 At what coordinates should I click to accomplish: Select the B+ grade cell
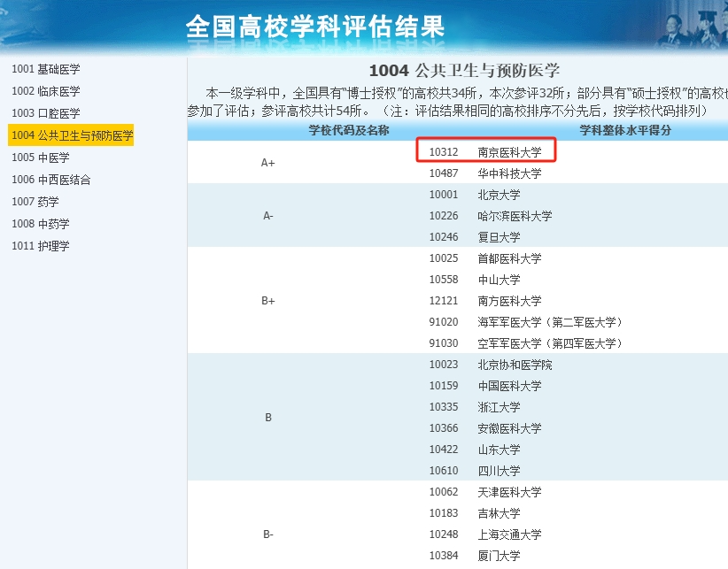[267, 301]
